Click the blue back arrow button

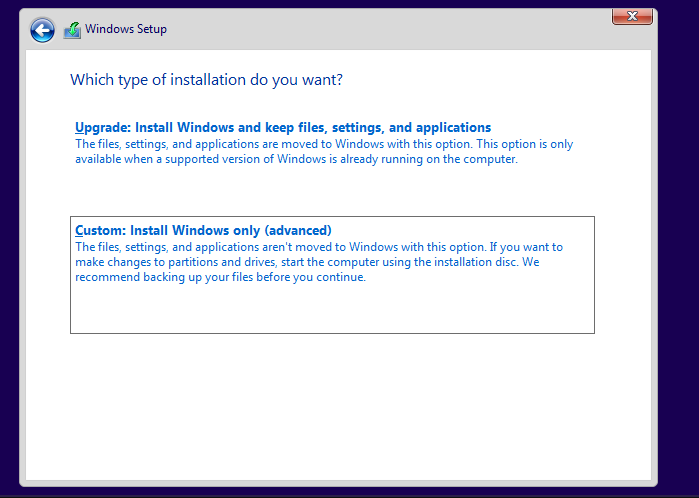pos(42,30)
